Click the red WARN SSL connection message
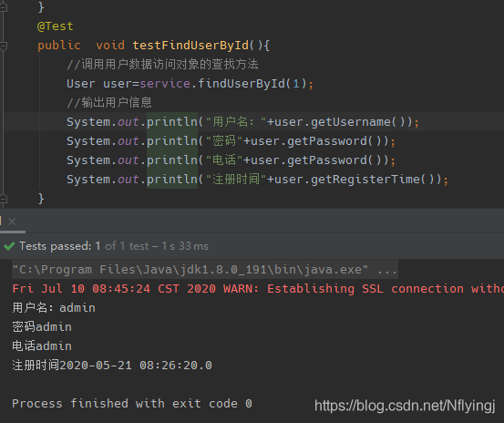The width and height of the screenshot is (504, 423). coord(258,289)
